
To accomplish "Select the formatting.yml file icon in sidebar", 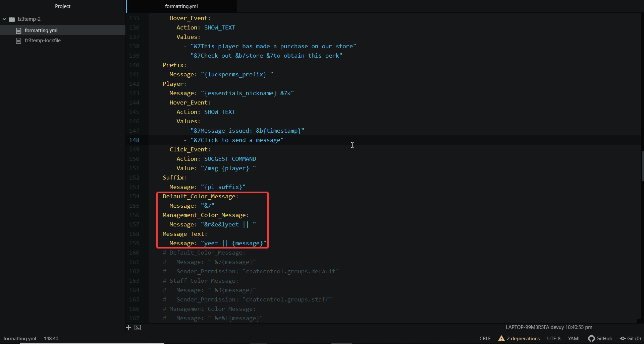I will click(18, 30).
